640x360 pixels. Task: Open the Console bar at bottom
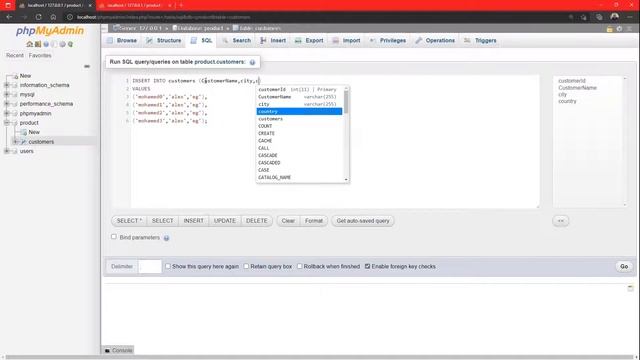coord(119,350)
